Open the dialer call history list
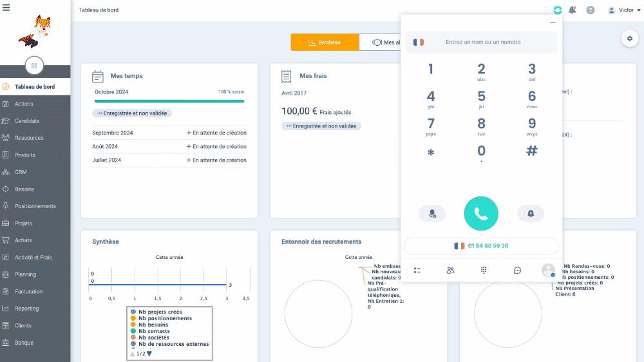The height and width of the screenshot is (362, 644). [417, 271]
